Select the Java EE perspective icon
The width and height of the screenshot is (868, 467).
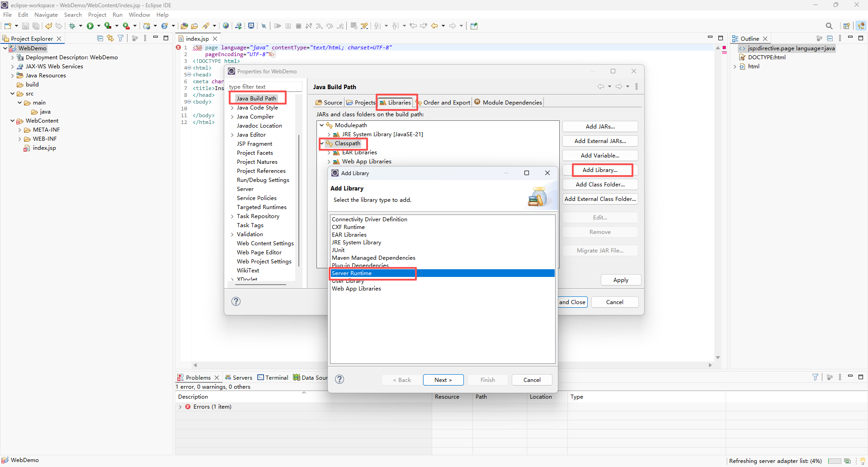point(861,26)
